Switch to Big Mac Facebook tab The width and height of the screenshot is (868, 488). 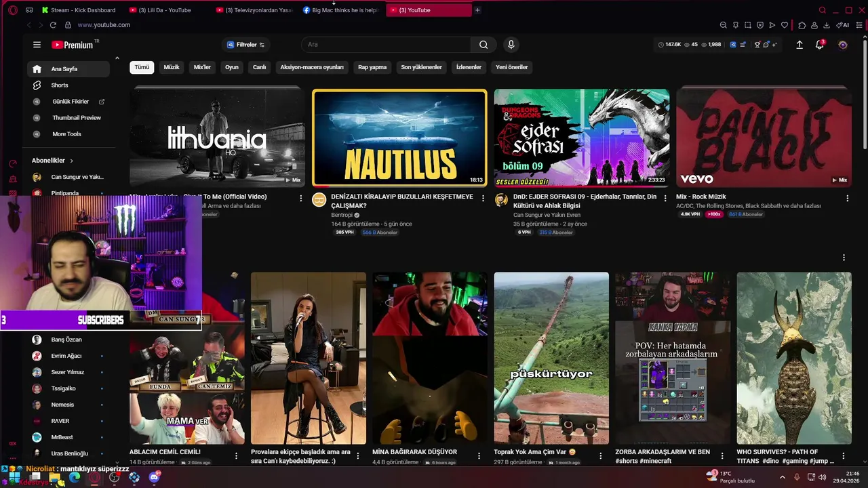pos(342,10)
